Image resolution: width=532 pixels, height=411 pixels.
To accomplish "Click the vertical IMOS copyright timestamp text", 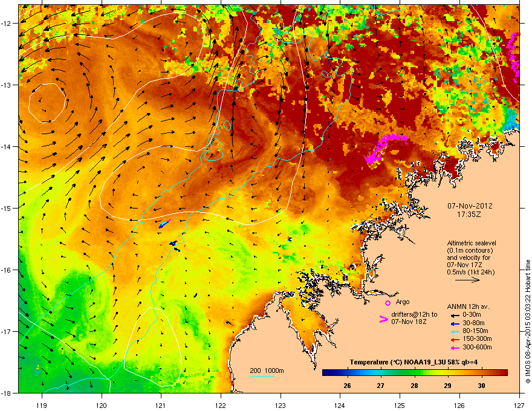I will [x=528, y=322].
